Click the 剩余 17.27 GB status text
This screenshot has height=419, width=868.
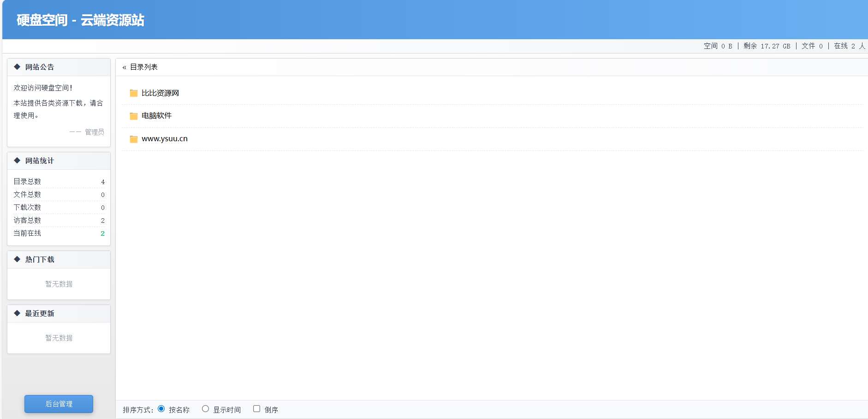pyautogui.click(x=767, y=46)
